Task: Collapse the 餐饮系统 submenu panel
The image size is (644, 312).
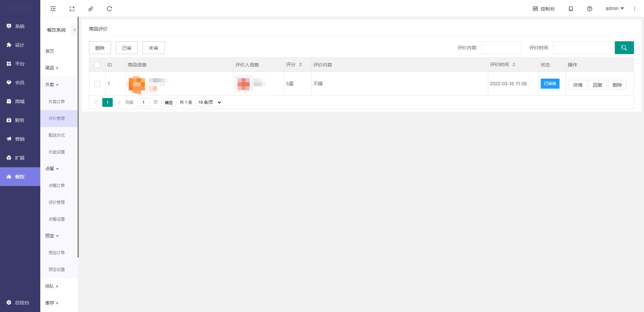Action: (x=74, y=30)
